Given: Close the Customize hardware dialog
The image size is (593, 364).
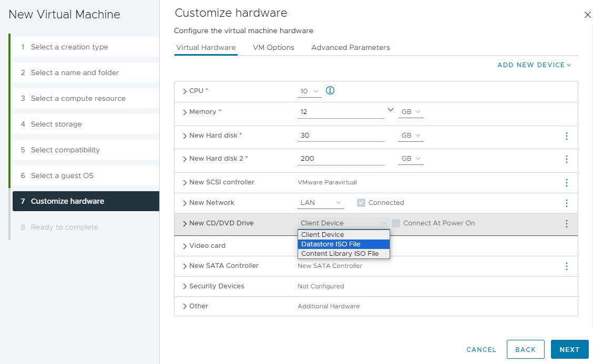Looking at the screenshot, I should coord(587,15).
